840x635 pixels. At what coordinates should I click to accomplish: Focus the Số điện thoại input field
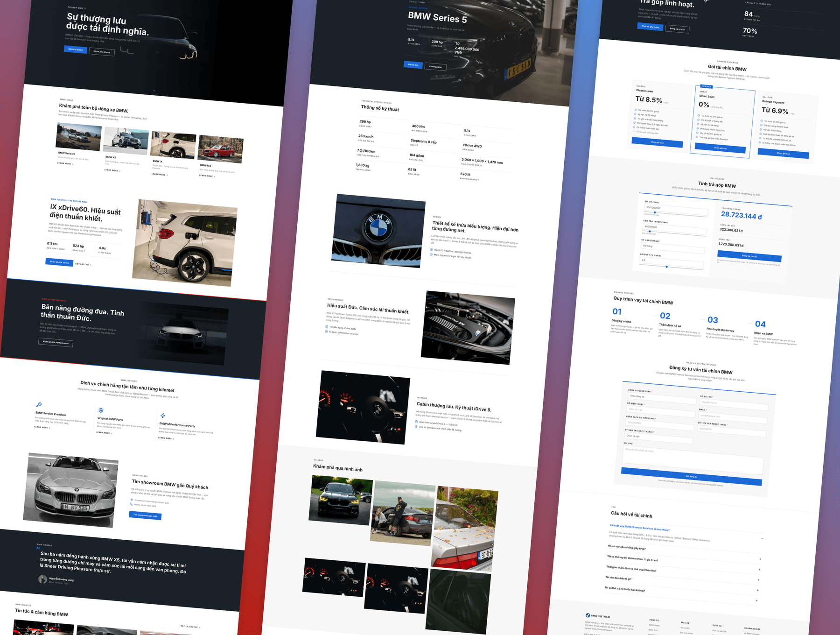661,411
